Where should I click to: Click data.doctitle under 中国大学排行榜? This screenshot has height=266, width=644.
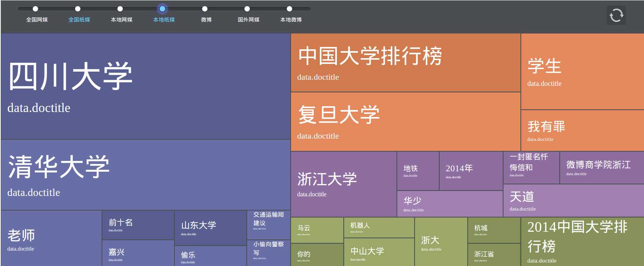318,77
